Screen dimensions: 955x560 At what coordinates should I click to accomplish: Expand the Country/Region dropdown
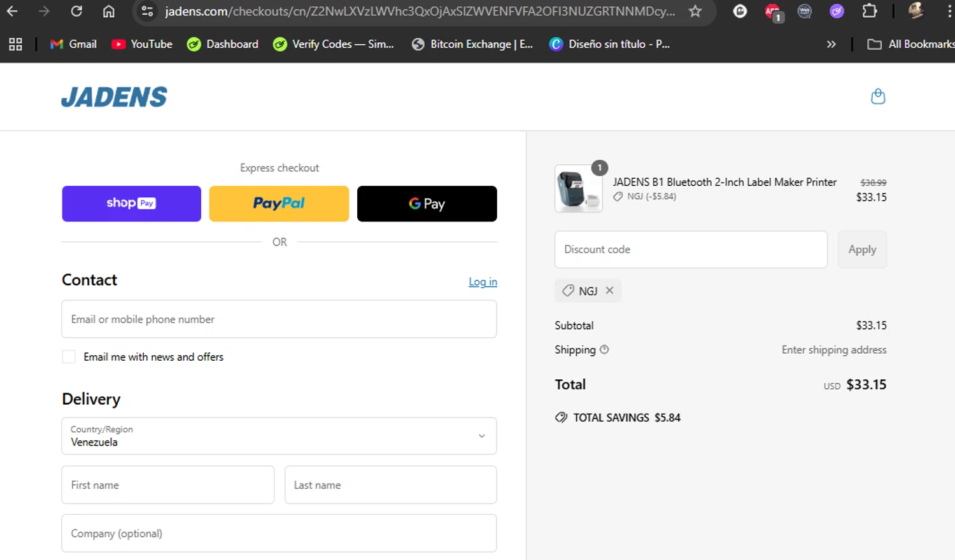pyautogui.click(x=279, y=436)
